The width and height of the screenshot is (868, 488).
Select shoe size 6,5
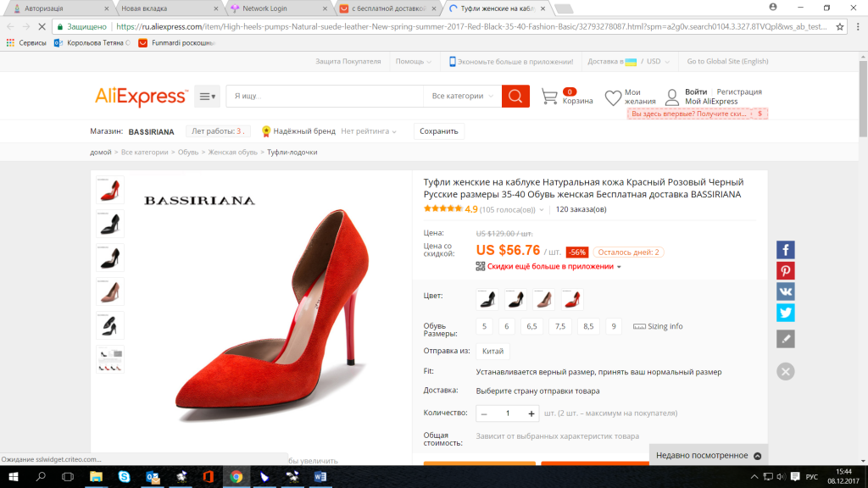(533, 326)
